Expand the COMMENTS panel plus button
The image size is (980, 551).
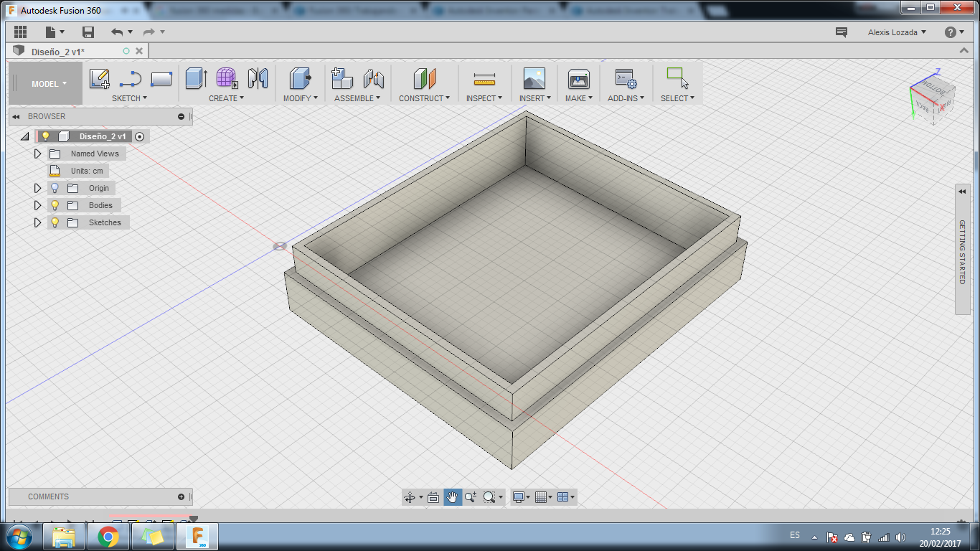[181, 496]
